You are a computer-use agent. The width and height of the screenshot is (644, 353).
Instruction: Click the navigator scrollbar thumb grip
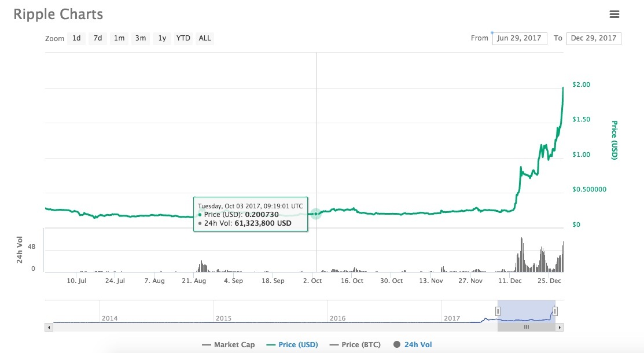click(x=526, y=327)
